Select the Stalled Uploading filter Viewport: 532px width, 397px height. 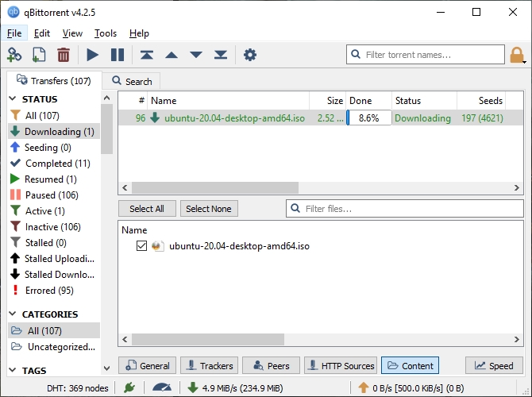click(x=54, y=259)
